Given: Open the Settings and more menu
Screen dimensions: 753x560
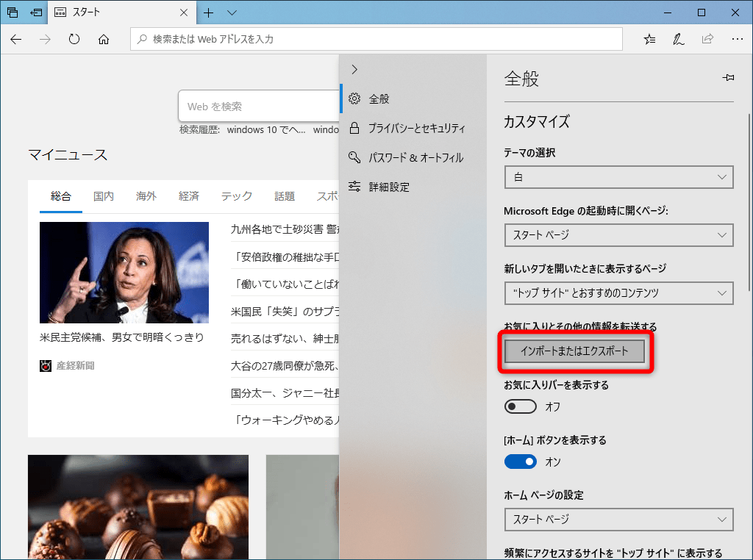Looking at the screenshot, I should tap(737, 40).
